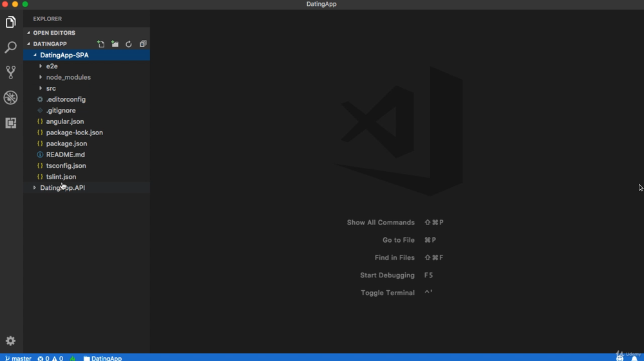This screenshot has width=644, height=361.
Task: Click the New File icon
Action: pyautogui.click(x=100, y=44)
